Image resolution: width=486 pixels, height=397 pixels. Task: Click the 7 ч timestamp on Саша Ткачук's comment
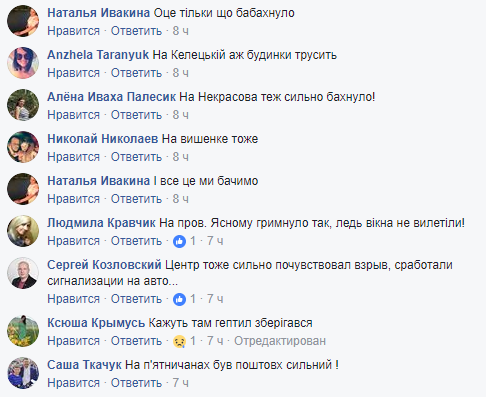tap(180, 383)
